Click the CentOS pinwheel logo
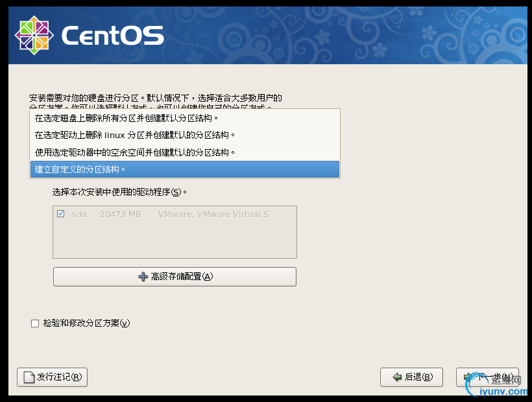This screenshot has height=402, width=532. tap(33, 34)
